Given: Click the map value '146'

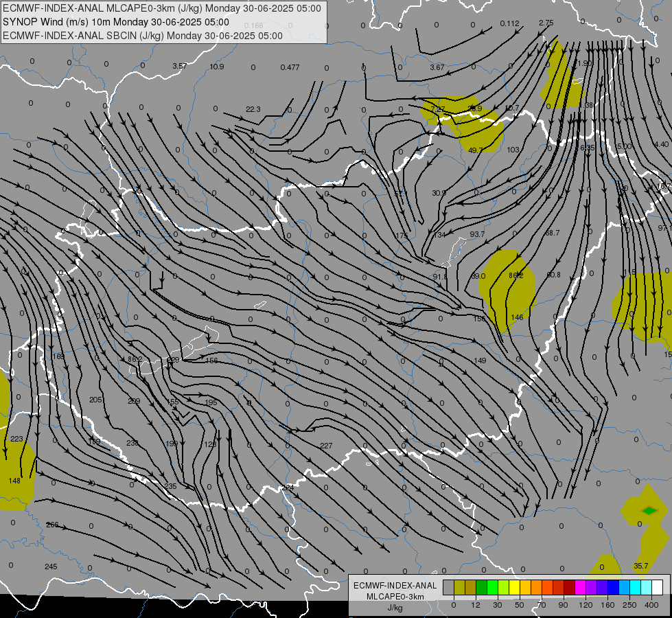Looking at the screenshot, I should pos(517,317).
